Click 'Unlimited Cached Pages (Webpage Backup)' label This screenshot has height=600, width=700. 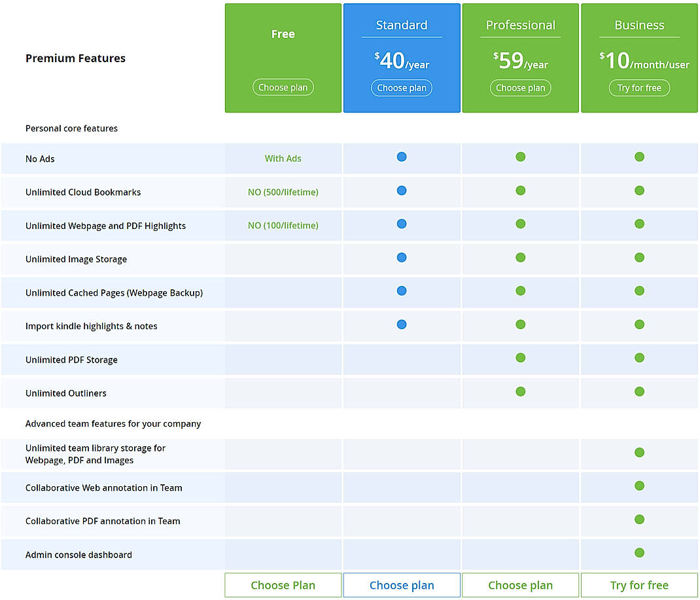click(114, 293)
